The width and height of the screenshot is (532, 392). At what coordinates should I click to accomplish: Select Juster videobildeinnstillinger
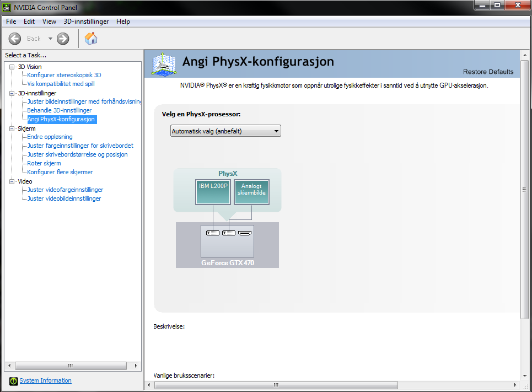tap(64, 198)
